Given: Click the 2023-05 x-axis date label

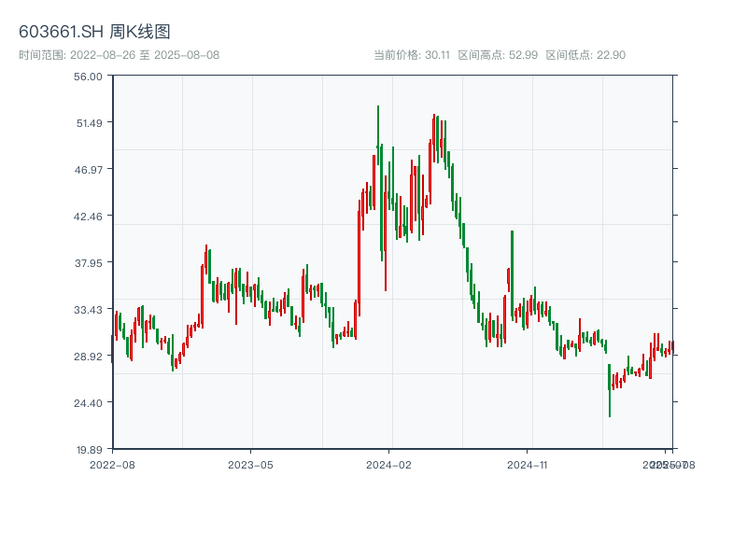Looking at the screenshot, I should pyautogui.click(x=250, y=464).
